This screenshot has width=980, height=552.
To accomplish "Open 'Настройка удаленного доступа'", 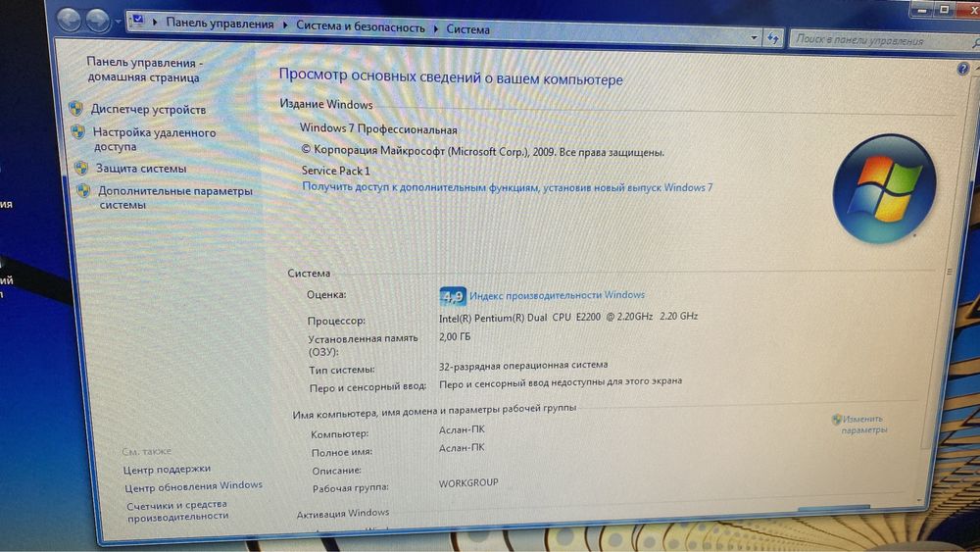I will pyautogui.click(x=155, y=139).
